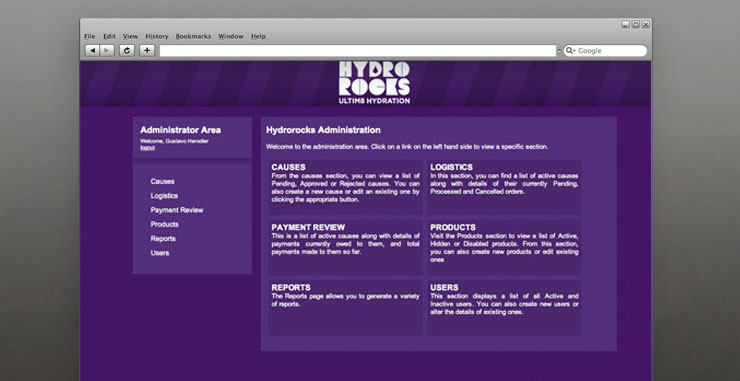Open the Help menu

pos(258,36)
